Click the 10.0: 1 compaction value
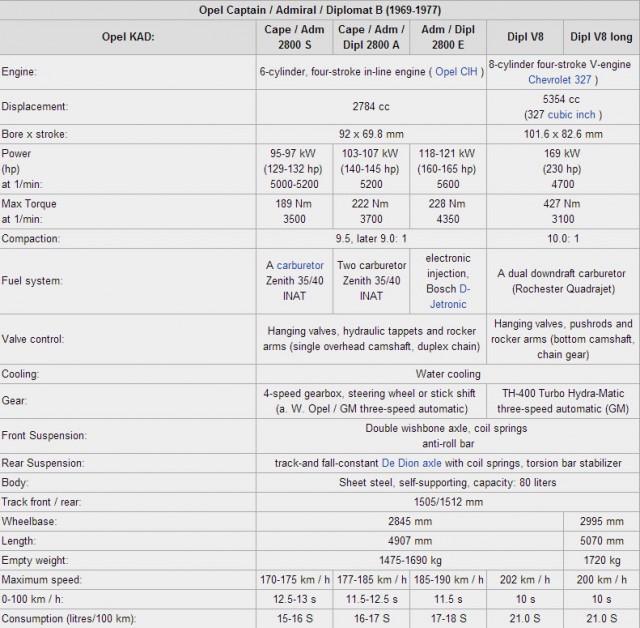 point(563,239)
